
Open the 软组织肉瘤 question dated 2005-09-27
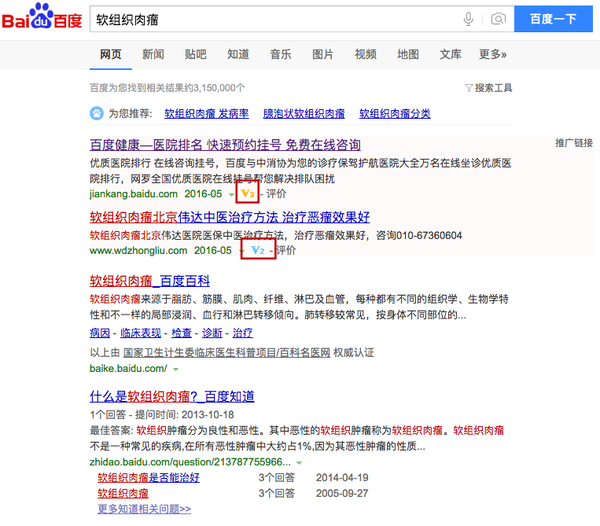click(123, 493)
